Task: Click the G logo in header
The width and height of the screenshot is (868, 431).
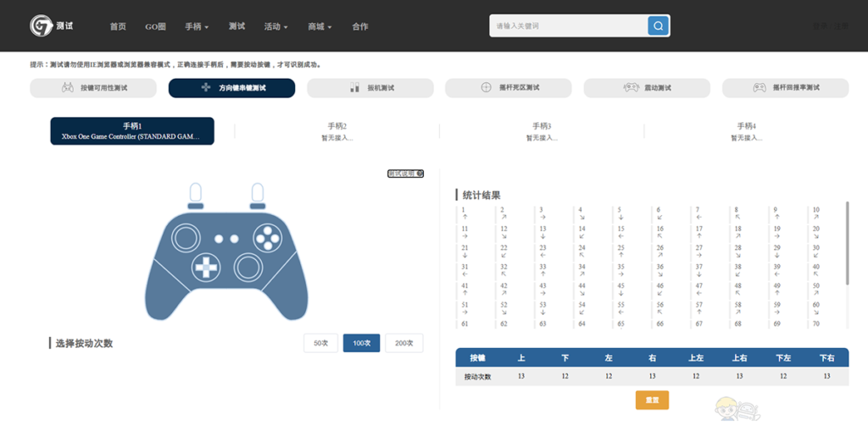Action: (x=41, y=26)
